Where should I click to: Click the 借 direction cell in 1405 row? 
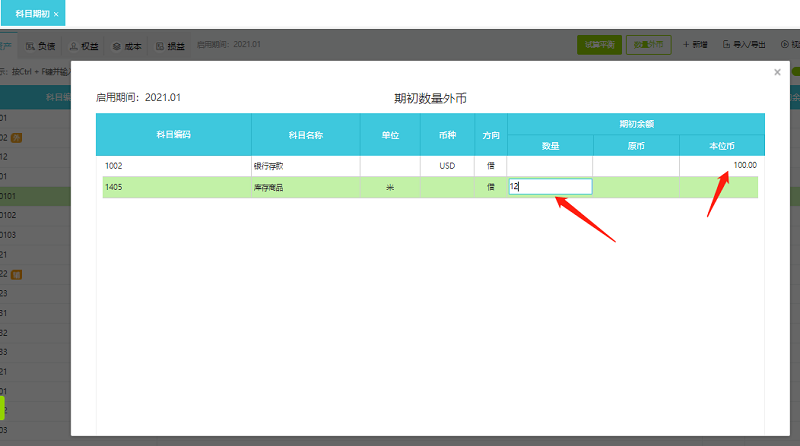tap(491, 187)
